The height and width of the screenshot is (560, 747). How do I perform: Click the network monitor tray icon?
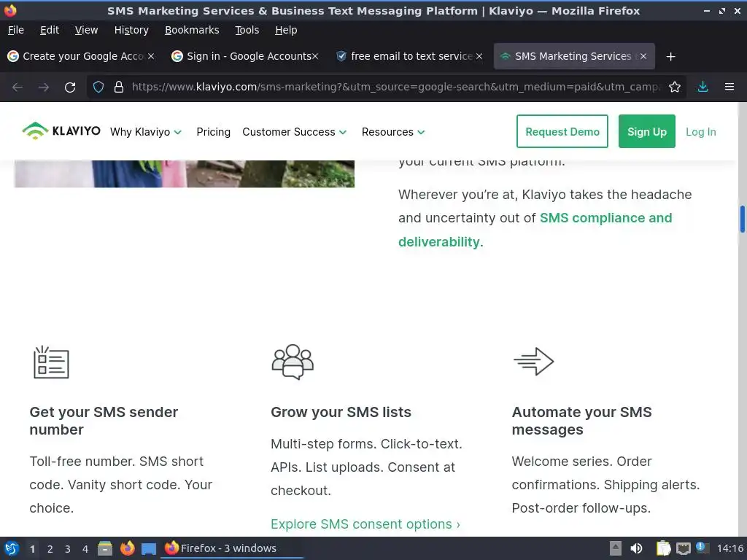[x=683, y=548]
